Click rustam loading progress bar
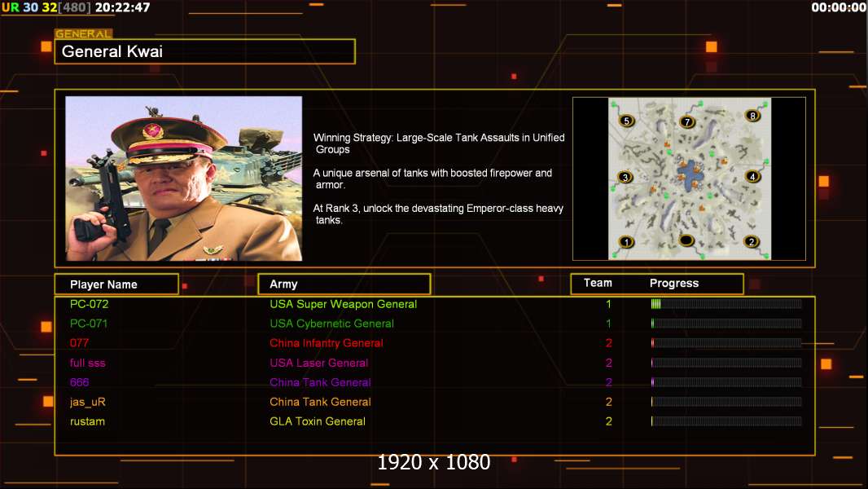This screenshot has height=489, width=868. coord(726,421)
